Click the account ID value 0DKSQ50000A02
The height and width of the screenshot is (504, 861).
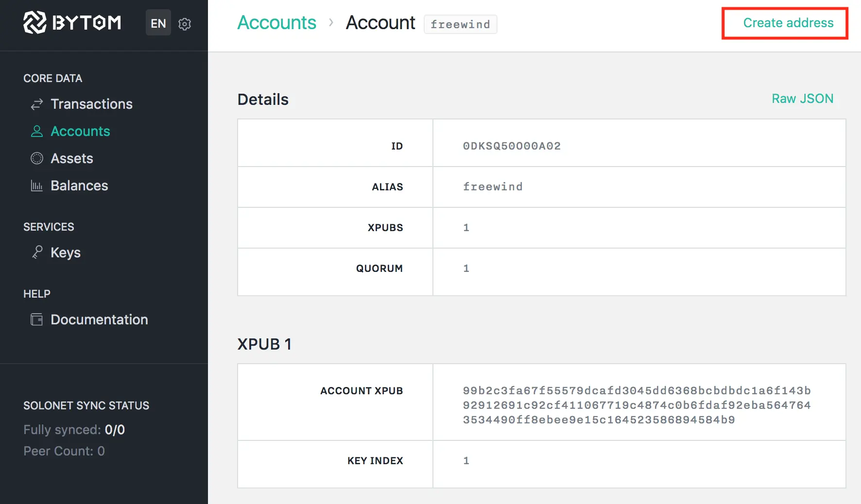(x=512, y=146)
